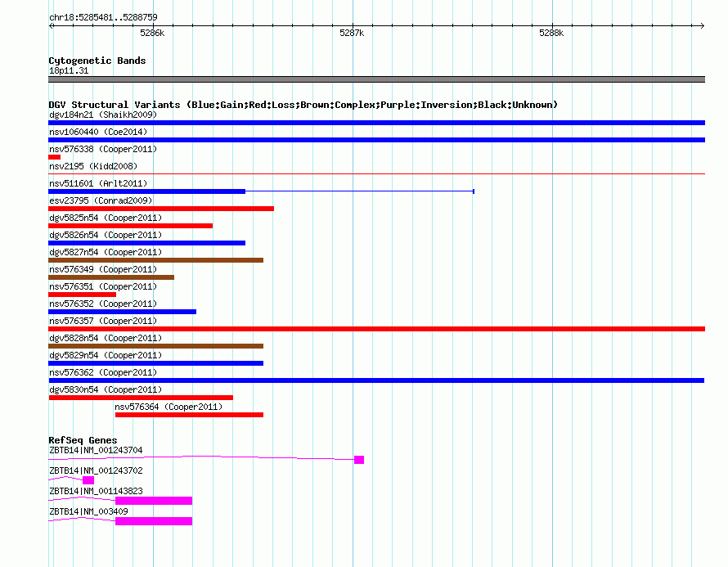This screenshot has height=567, width=728.
Task: Click the brown nsv576349 bar
Action: 111,277
